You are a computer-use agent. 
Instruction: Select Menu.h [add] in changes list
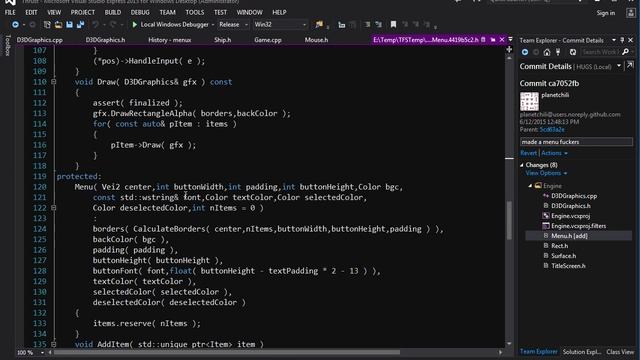578,236
